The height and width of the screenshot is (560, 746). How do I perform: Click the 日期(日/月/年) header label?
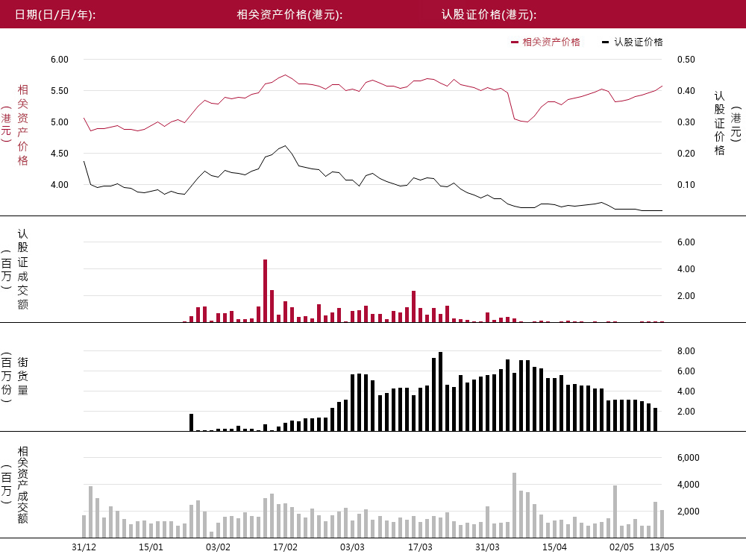point(55,15)
